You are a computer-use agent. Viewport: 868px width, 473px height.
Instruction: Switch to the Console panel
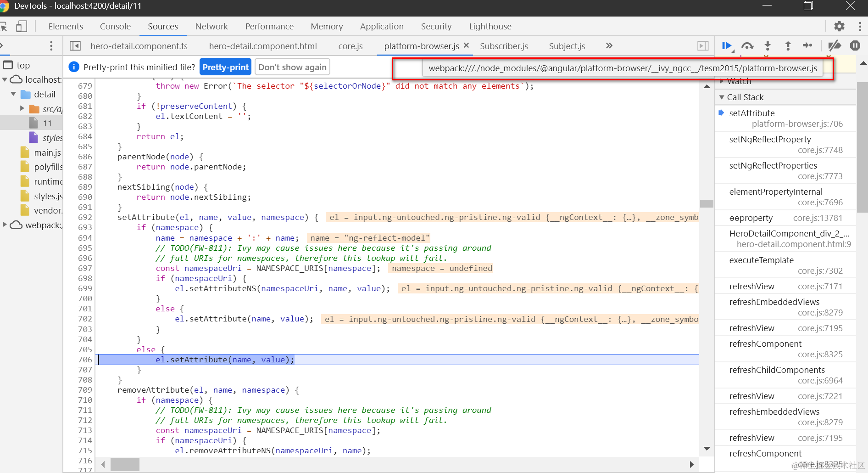tap(115, 27)
